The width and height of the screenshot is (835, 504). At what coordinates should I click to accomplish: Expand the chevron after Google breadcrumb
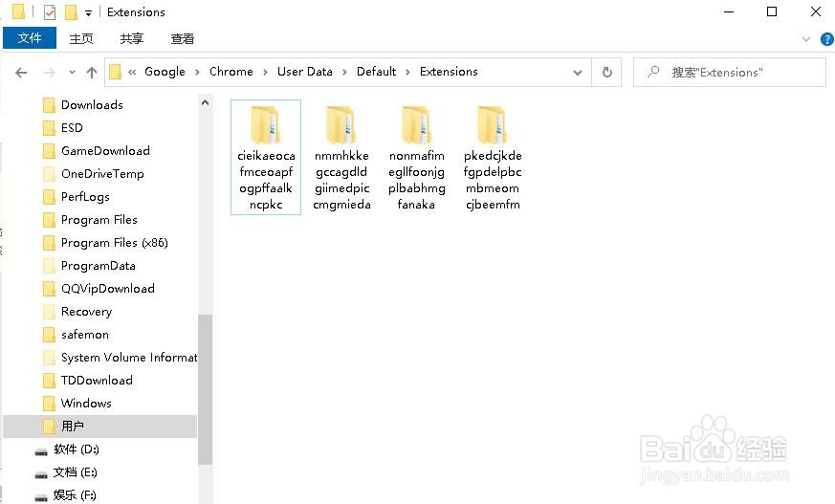point(198,72)
